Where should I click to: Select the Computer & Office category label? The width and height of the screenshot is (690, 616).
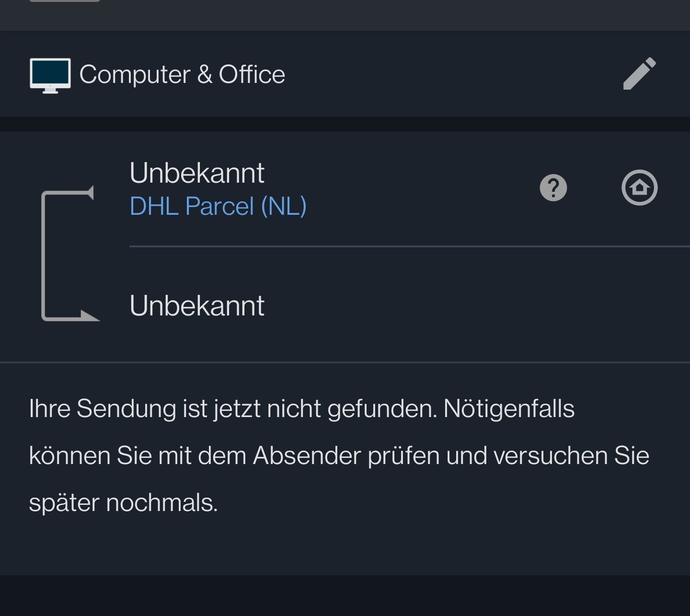click(x=182, y=75)
